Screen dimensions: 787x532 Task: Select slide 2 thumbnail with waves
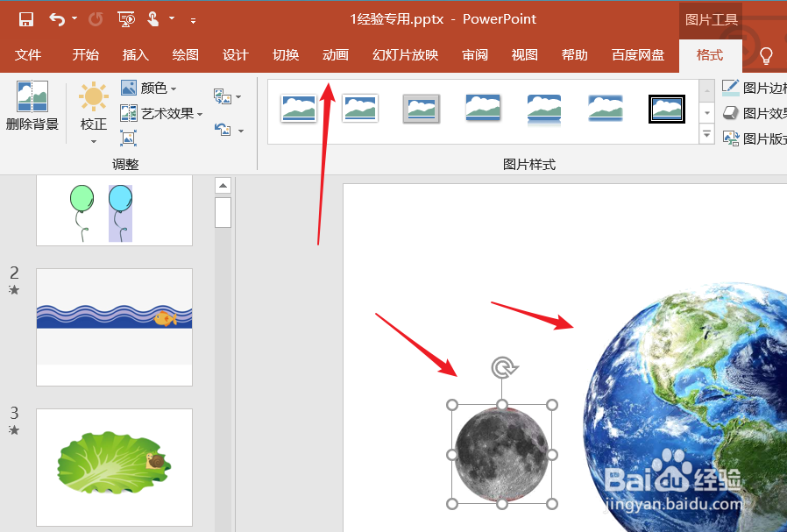[x=115, y=327]
